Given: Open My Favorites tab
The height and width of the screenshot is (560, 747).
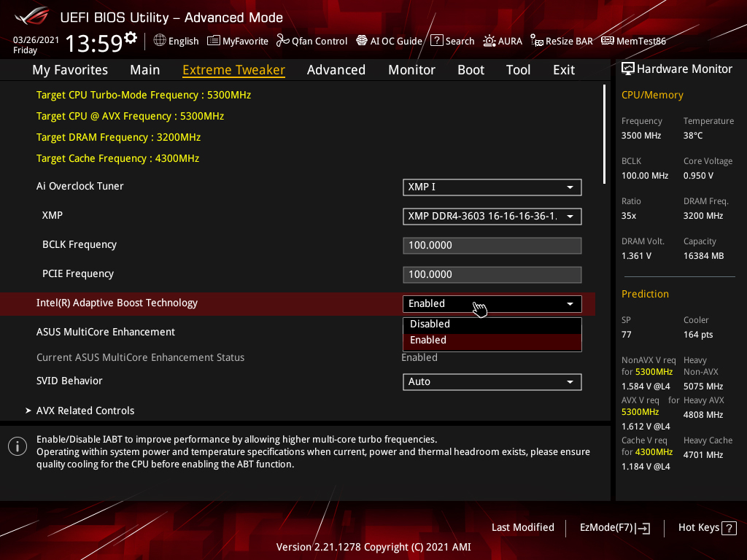Looking at the screenshot, I should point(70,70).
